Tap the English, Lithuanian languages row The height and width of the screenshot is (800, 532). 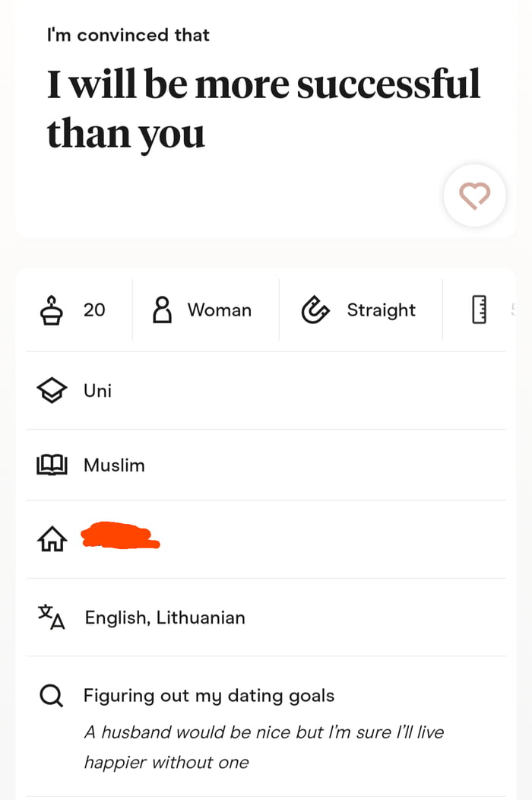tap(165, 617)
